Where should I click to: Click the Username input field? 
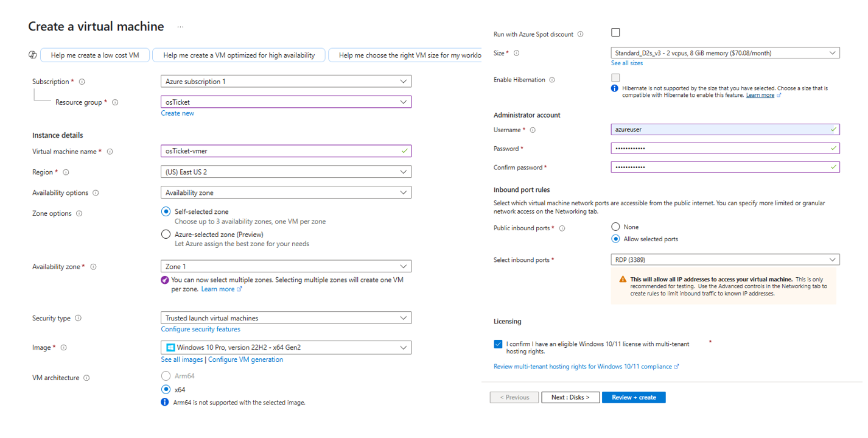(x=725, y=130)
